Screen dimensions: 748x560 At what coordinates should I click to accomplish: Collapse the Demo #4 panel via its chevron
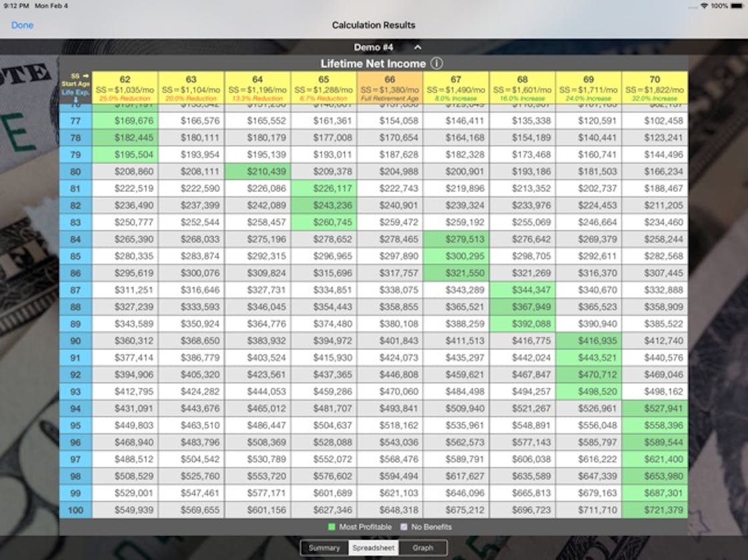418,47
